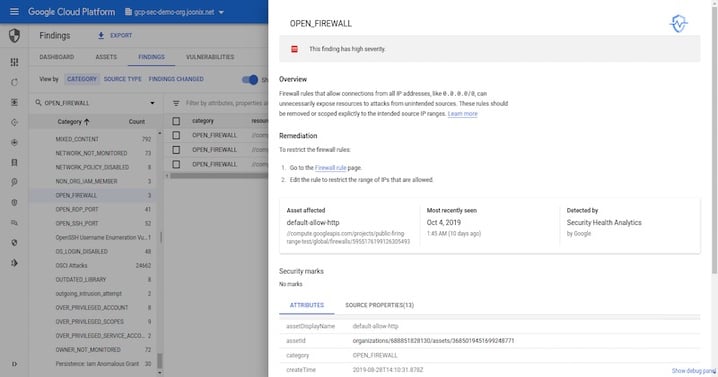Viewport: 718px width, 377px height.
Task: Select the Attributes tab in the details panel
Action: tap(307, 305)
